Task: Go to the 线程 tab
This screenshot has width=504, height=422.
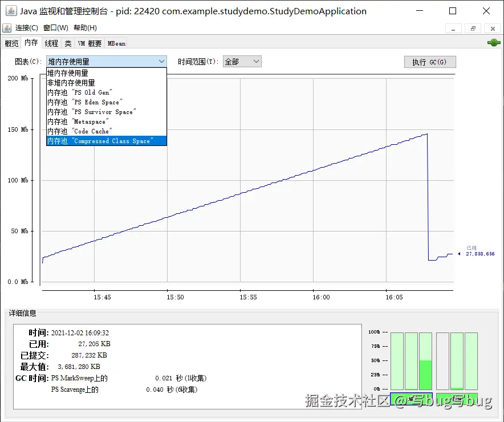Action: [x=51, y=43]
